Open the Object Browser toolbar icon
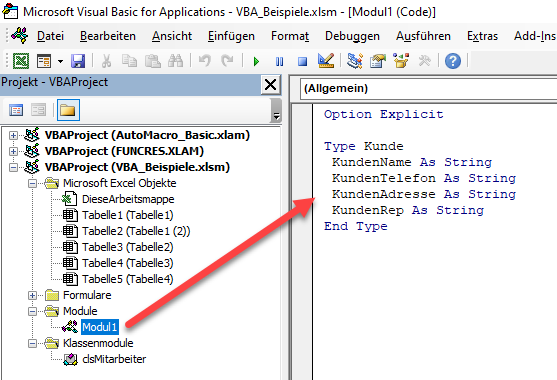The width and height of the screenshot is (557, 380). click(x=401, y=61)
